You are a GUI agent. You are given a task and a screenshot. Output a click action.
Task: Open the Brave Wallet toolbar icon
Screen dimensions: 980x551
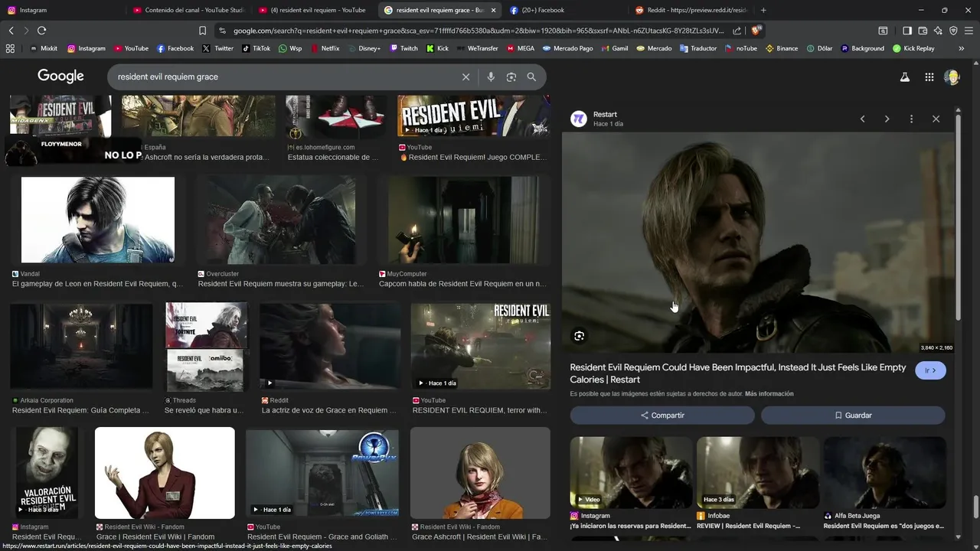coord(923,31)
